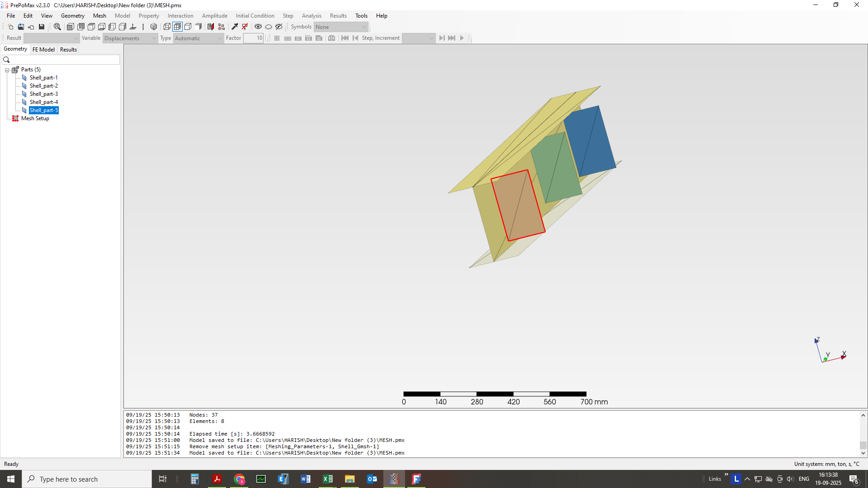Toggle Hide all parts closed-eye icon
The height and width of the screenshot is (488, 868).
coord(269,27)
